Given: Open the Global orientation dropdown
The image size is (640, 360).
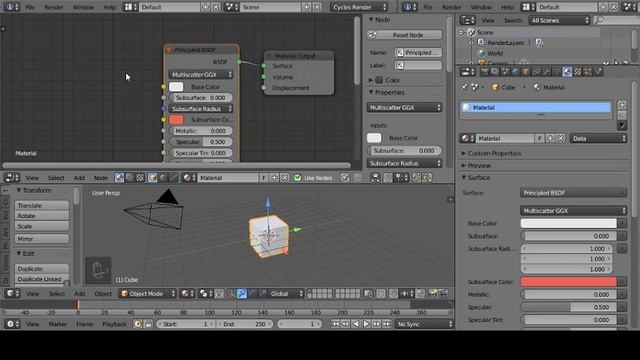Looking at the screenshot, I should [x=286, y=293].
